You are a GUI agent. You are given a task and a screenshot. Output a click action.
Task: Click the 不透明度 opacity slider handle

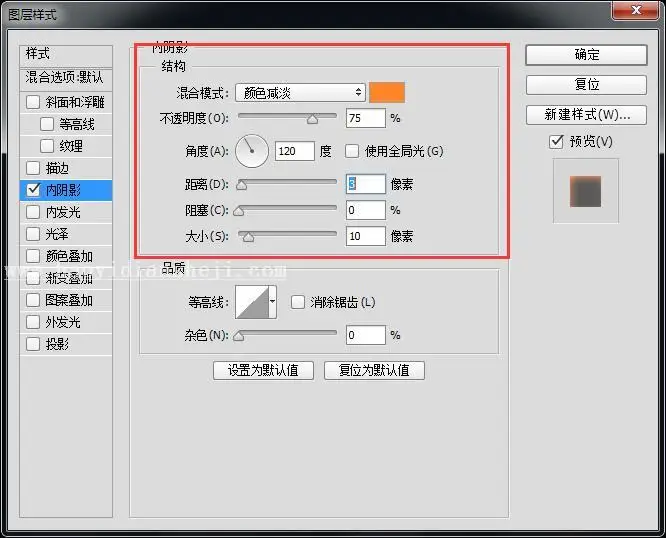312,119
